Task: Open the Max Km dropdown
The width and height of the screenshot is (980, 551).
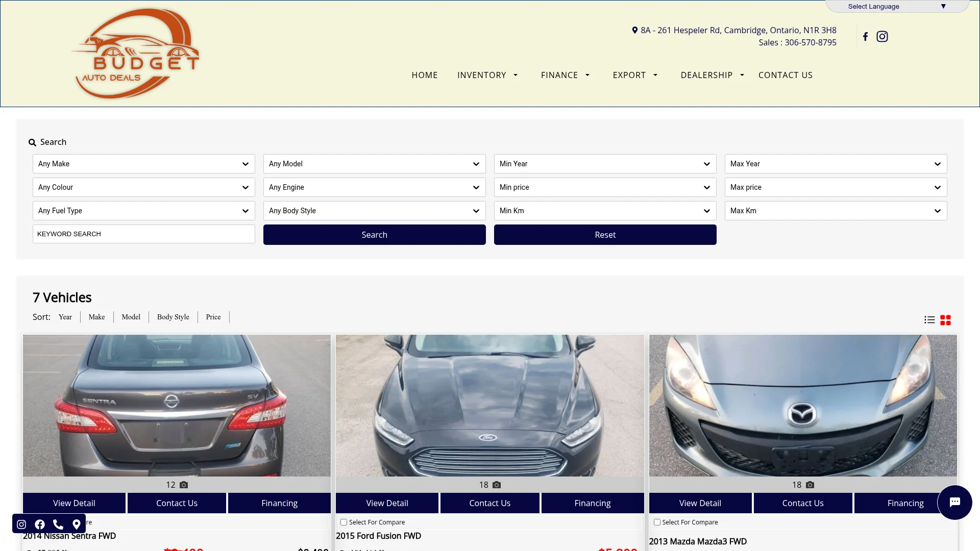Action: pyautogui.click(x=836, y=211)
